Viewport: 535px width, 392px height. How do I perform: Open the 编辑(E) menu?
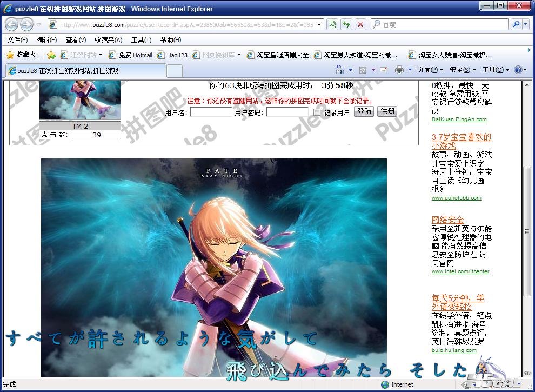(x=46, y=40)
